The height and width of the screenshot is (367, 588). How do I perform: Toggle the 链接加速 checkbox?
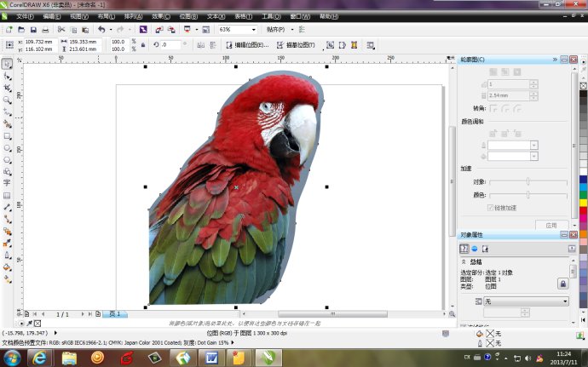490,207
